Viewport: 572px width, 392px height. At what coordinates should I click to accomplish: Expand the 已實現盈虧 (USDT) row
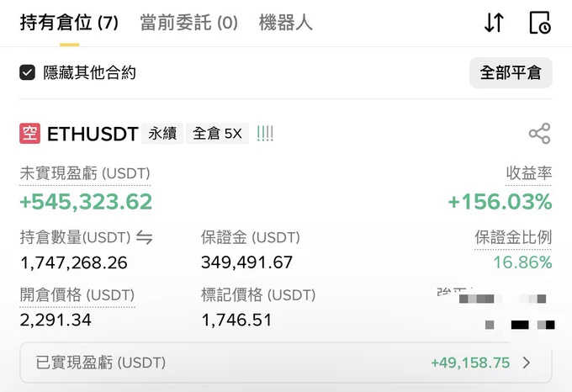(x=286, y=363)
